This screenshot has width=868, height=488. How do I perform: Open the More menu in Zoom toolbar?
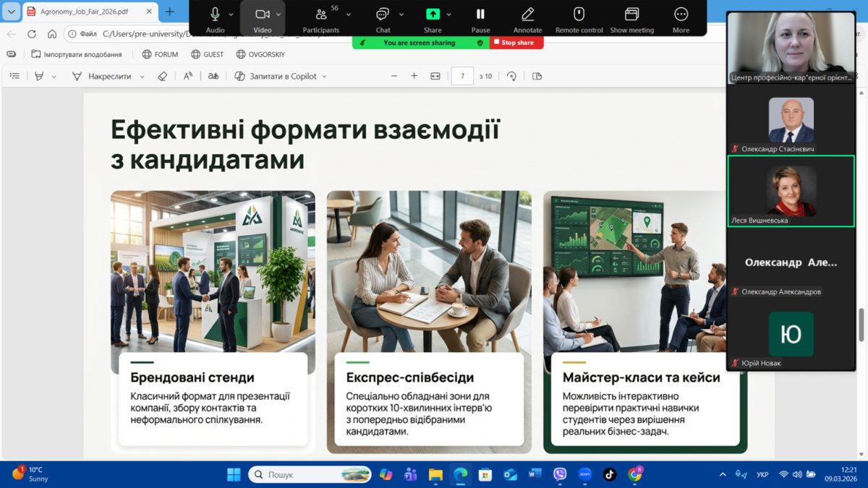tap(681, 18)
